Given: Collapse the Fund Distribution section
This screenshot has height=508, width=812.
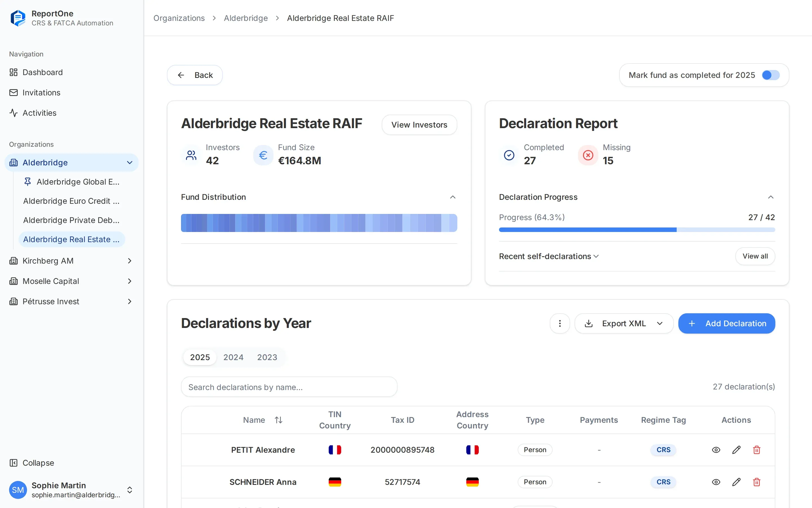Looking at the screenshot, I should click(453, 197).
